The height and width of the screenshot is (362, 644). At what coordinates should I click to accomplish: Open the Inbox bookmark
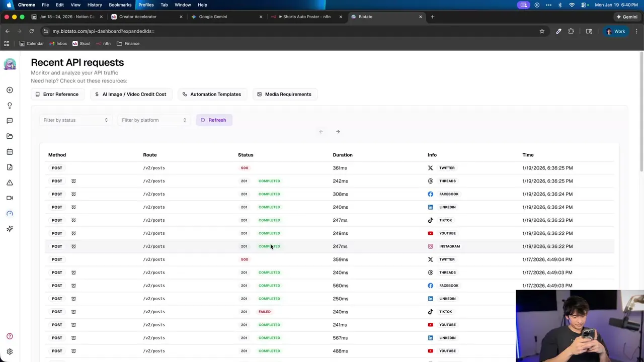(x=58, y=44)
